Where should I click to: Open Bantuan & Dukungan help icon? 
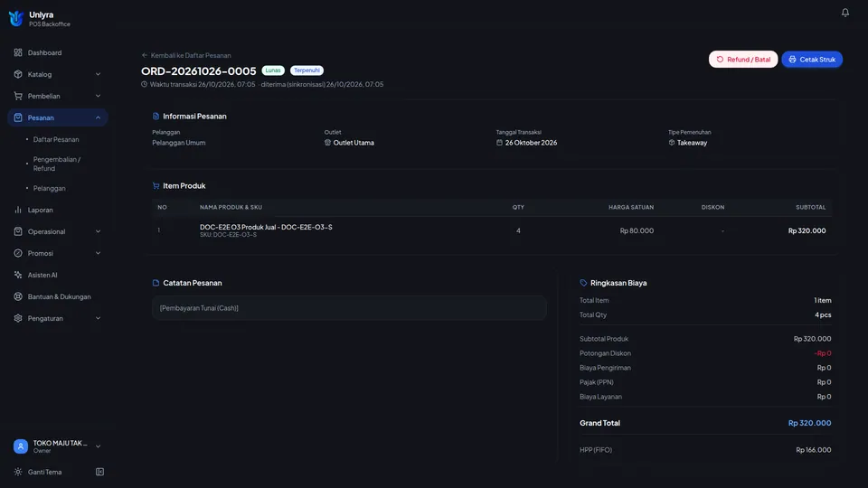tap(18, 296)
